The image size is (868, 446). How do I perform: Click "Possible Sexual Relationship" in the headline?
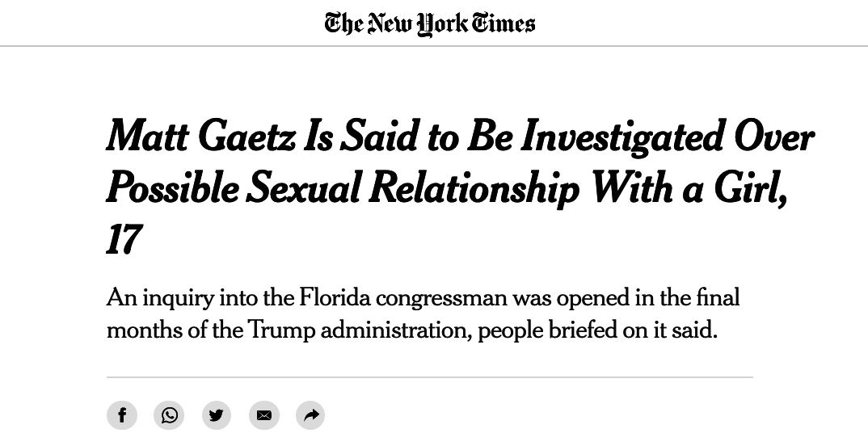point(343,188)
